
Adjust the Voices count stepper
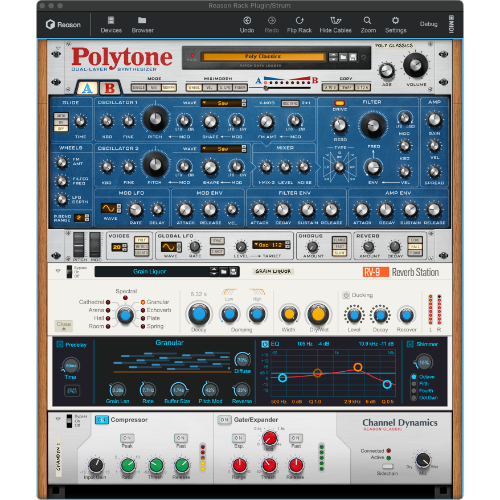125,247
